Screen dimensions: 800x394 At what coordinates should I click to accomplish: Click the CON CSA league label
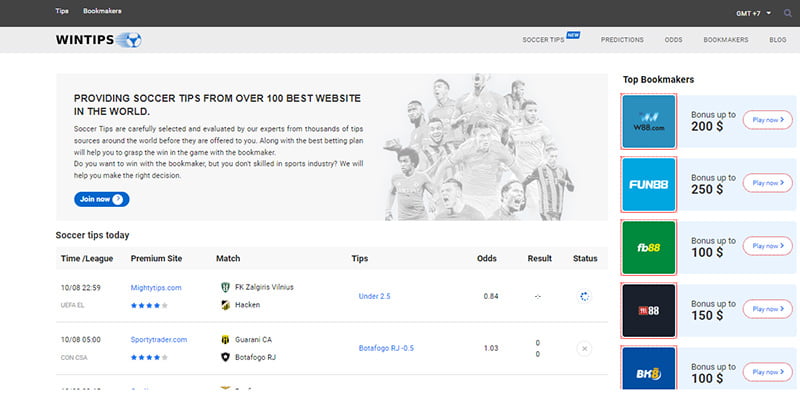pyautogui.click(x=74, y=357)
